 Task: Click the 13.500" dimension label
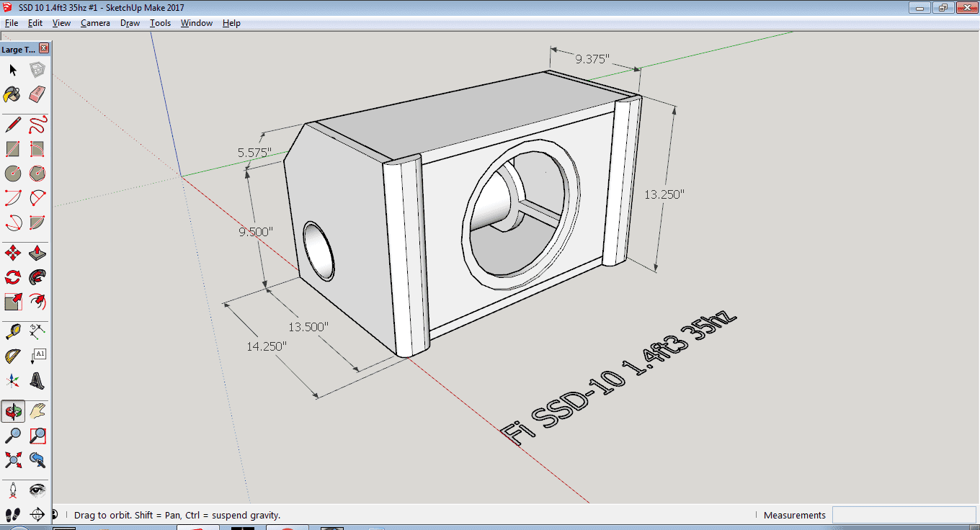click(x=308, y=326)
